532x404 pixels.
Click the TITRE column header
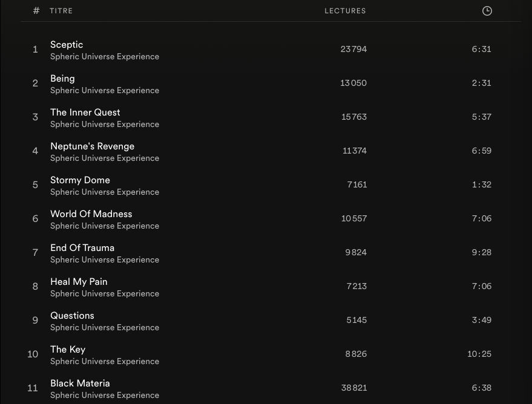click(61, 11)
